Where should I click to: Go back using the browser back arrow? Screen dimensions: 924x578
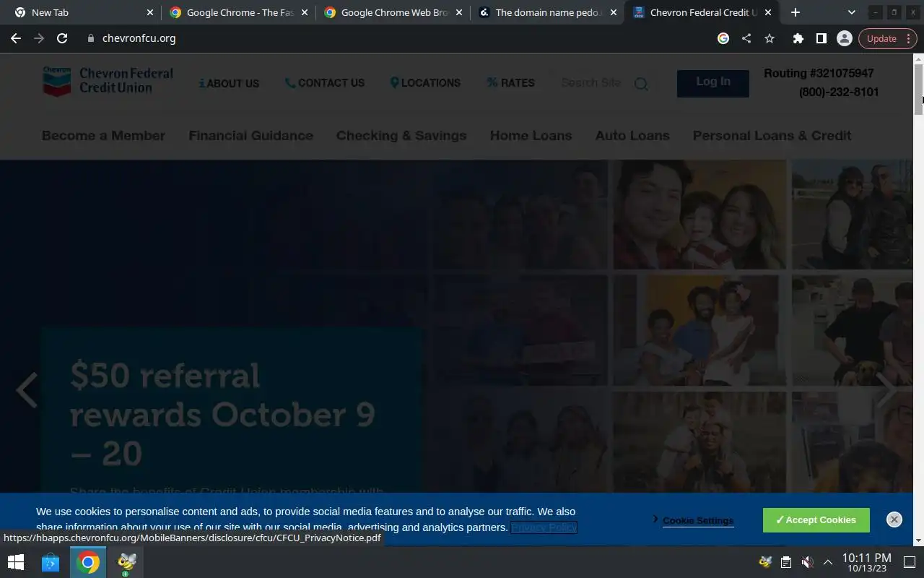(x=16, y=38)
